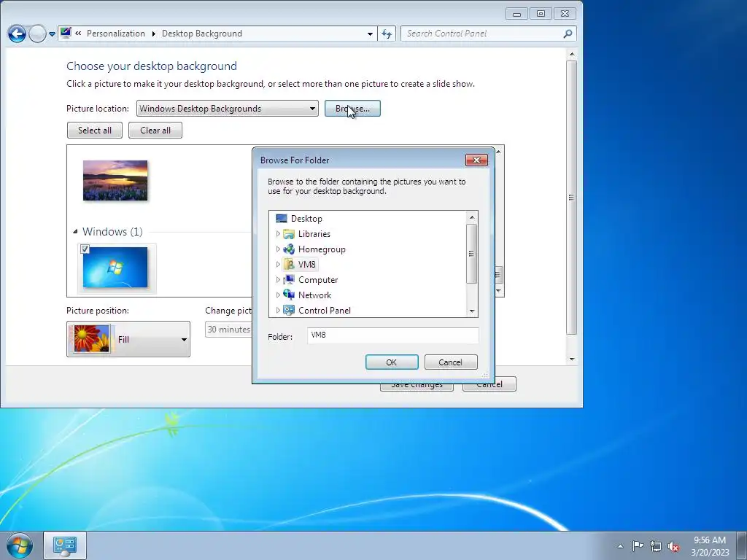
Task: Click the network tray icon
Action: pos(656,546)
